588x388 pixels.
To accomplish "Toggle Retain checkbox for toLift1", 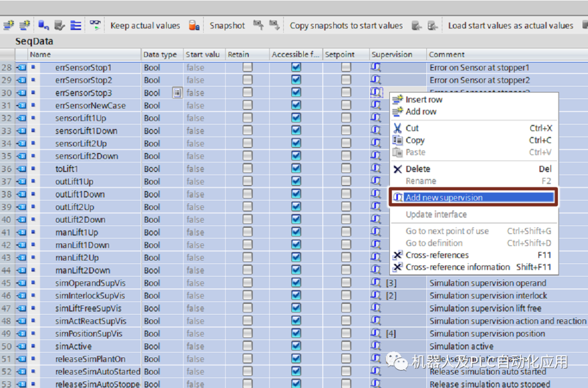I will (x=247, y=168).
